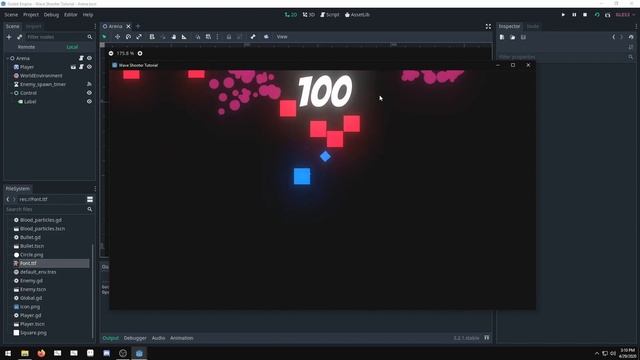Image resolution: width=640 pixels, height=360 pixels.
Task: Select the Ruler Mode tool
Action: [x=184, y=37]
